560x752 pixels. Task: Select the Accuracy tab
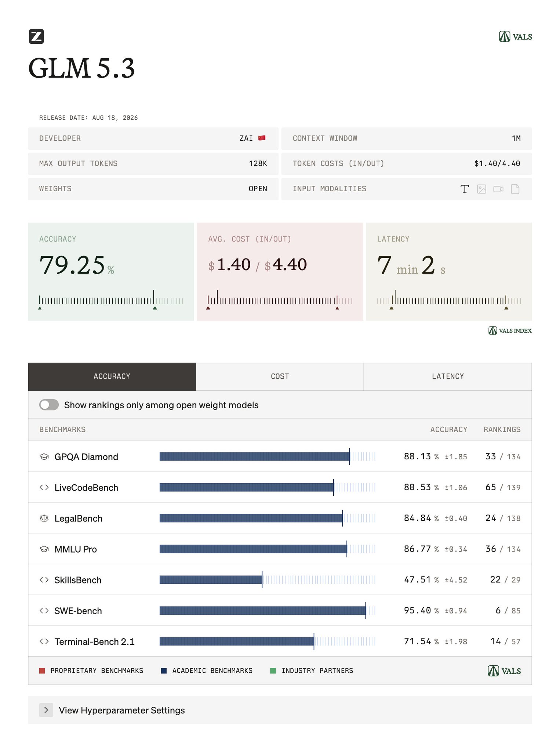coord(112,376)
